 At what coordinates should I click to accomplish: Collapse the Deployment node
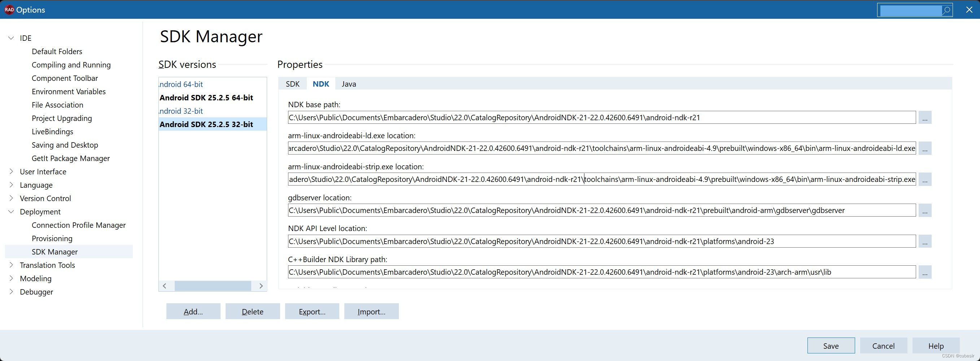(11, 212)
